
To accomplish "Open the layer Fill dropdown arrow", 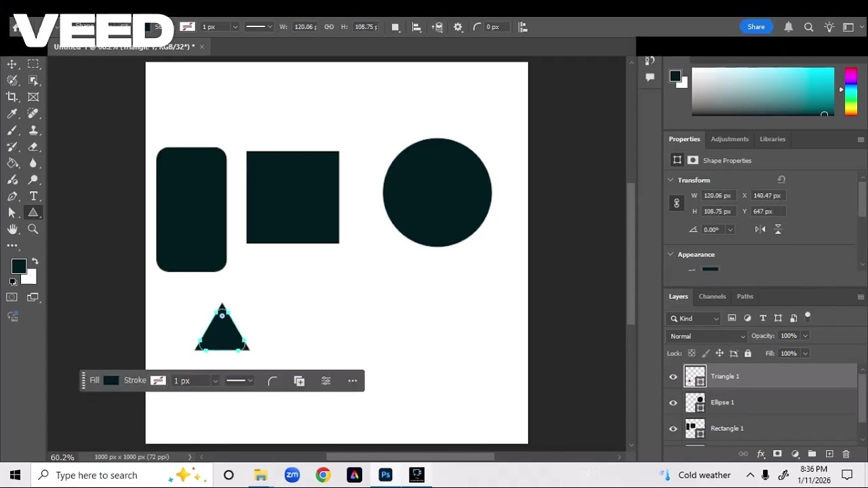I will (805, 354).
